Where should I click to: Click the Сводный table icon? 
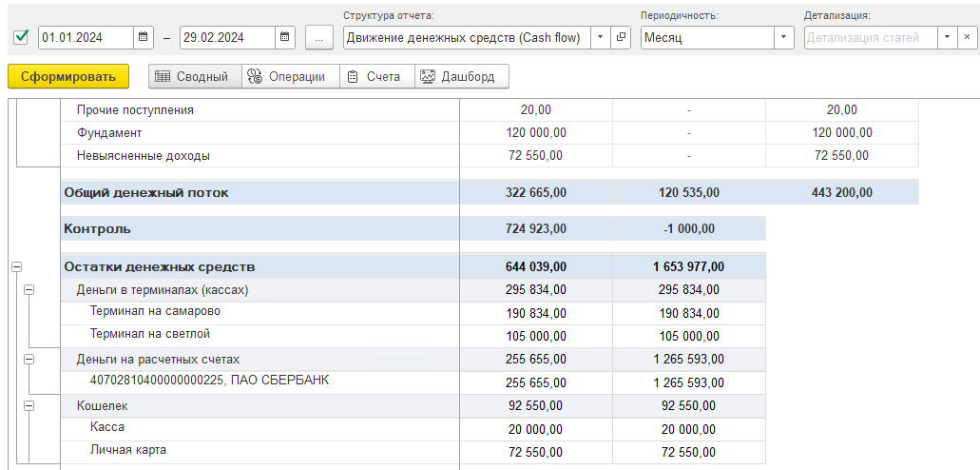click(x=163, y=77)
